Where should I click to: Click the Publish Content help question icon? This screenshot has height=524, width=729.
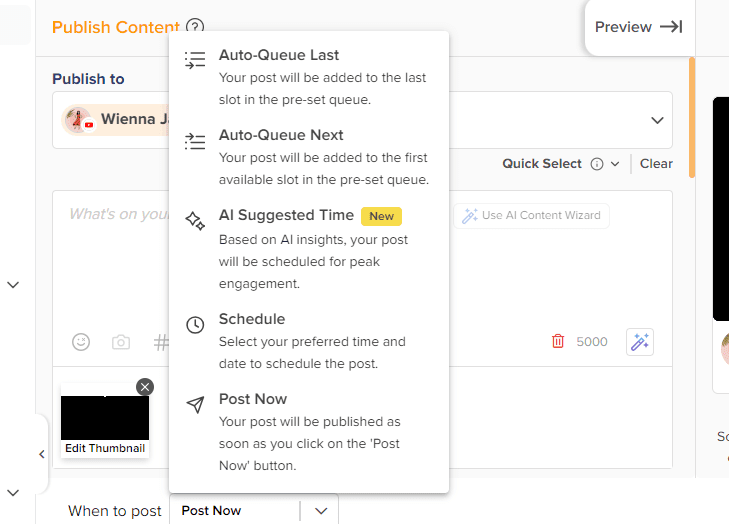pos(195,28)
